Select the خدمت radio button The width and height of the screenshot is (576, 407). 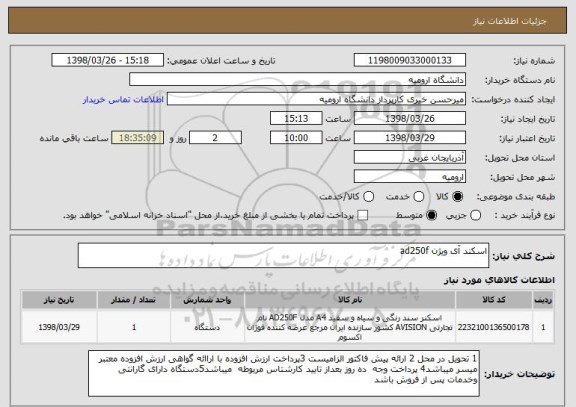(x=419, y=197)
